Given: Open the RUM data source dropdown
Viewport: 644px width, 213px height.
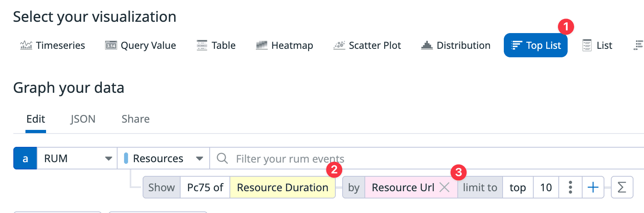Looking at the screenshot, I should [77, 158].
